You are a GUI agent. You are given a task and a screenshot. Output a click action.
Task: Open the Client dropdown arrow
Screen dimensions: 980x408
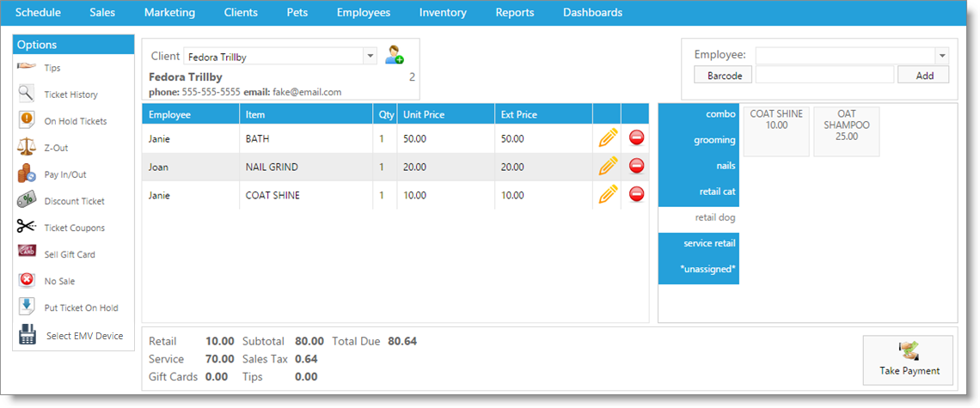point(370,56)
